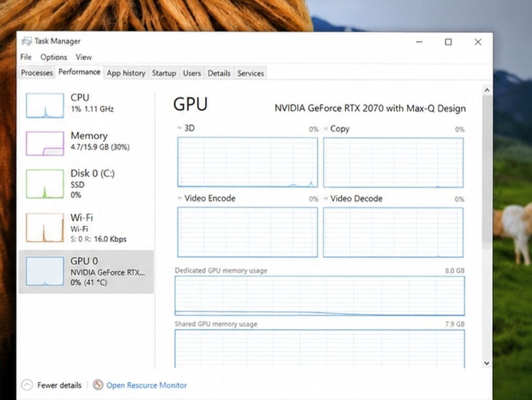Click the '0% (41 °C)' GPU value
Image resolution: width=532 pixels, height=400 pixels.
click(x=89, y=282)
